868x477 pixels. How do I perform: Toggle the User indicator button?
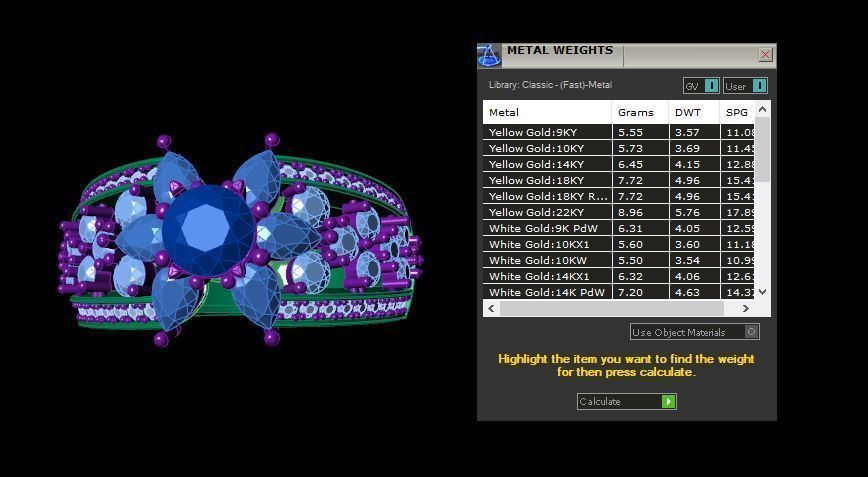745,86
